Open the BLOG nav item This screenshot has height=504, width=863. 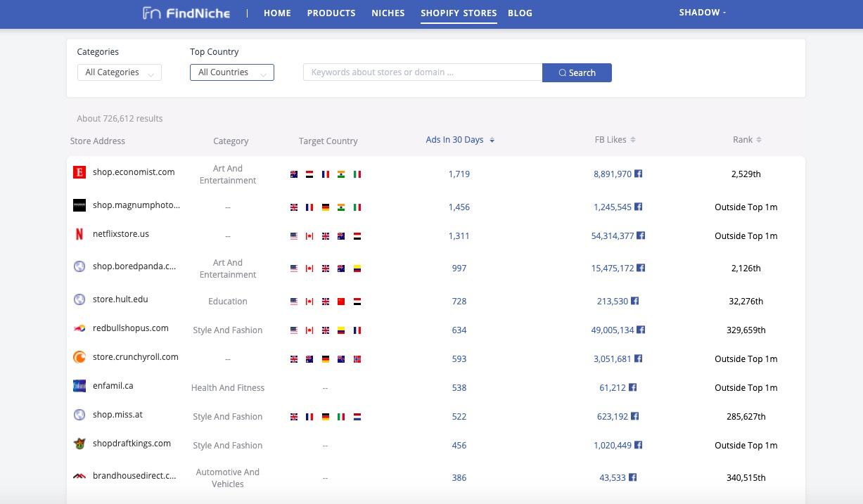coord(520,13)
